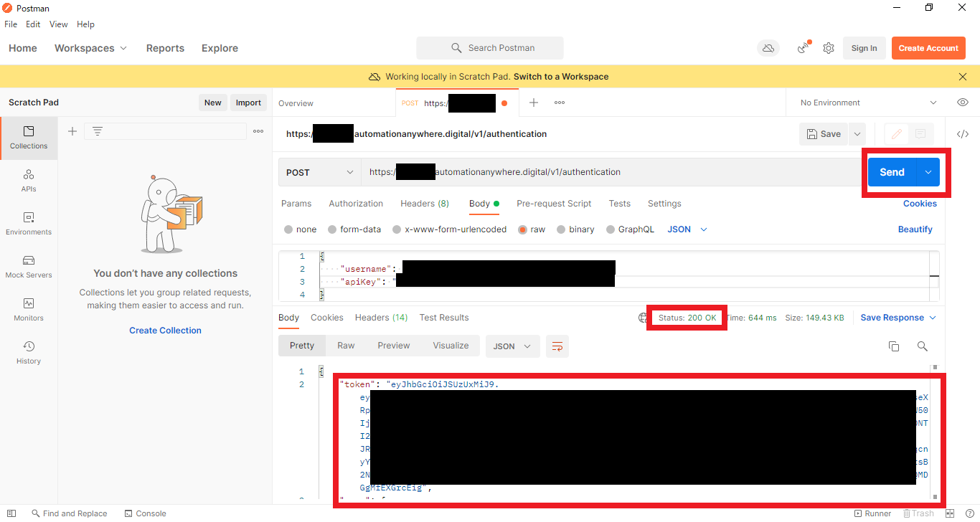This screenshot has width=980, height=522.
Task: Click the Beautify link
Action: pyautogui.click(x=915, y=229)
